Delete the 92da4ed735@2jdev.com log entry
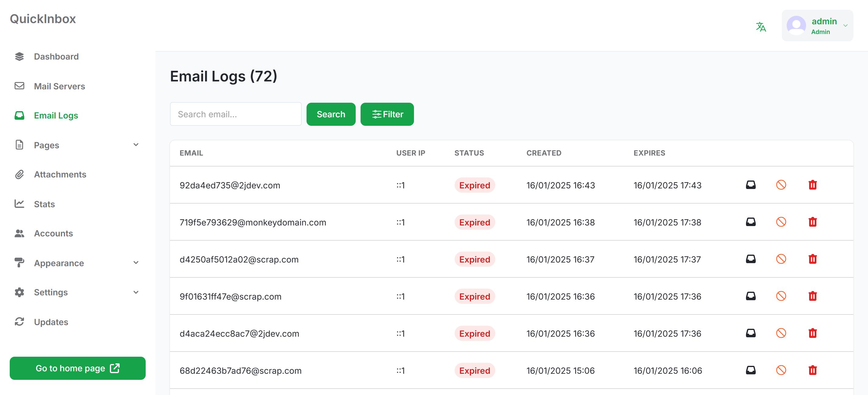 click(812, 185)
